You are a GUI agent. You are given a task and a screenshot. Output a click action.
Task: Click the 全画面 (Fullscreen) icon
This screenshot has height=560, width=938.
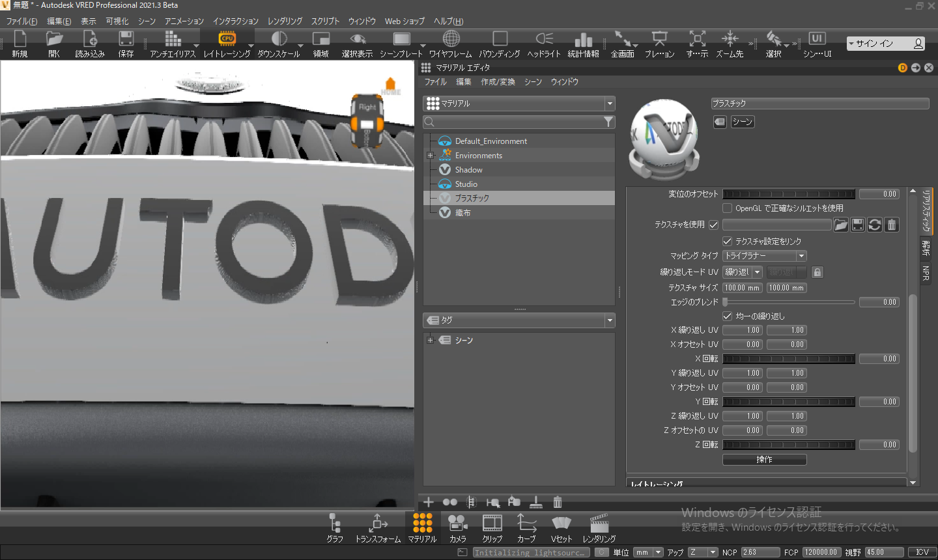click(x=623, y=39)
